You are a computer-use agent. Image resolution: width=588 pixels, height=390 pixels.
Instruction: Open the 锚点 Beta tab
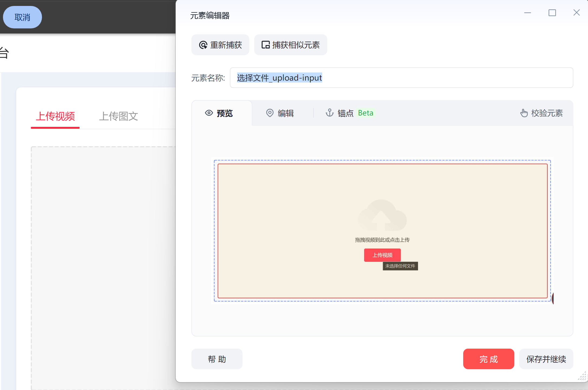[345, 113]
